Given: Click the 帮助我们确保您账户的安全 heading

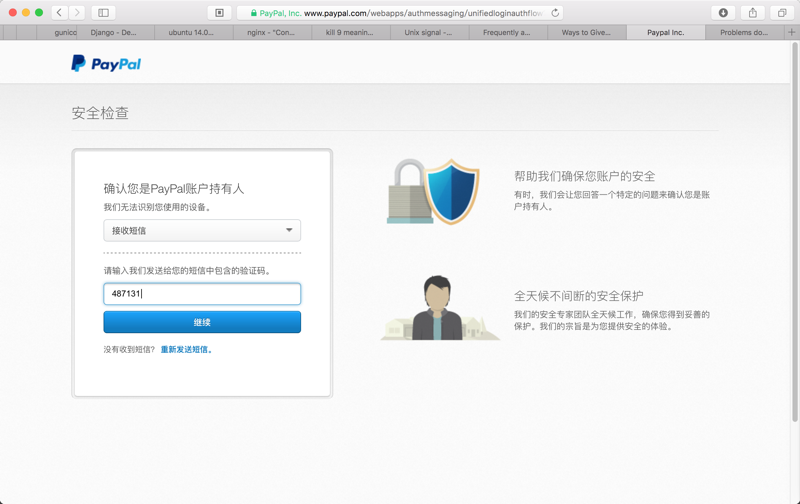Looking at the screenshot, I should pos(584,177).
